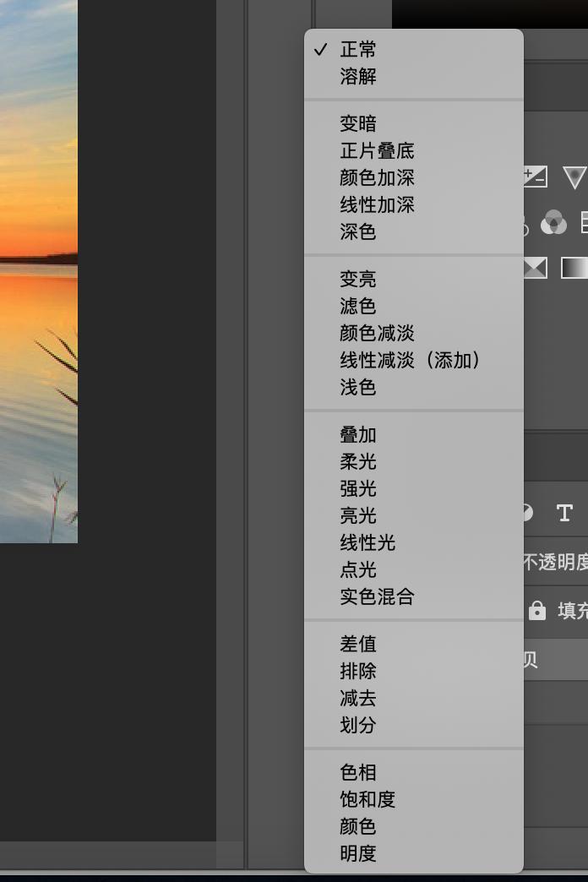Add a Channel Mixer adjustment
Viewport: 588px width, 882px height.
[553, 223]
